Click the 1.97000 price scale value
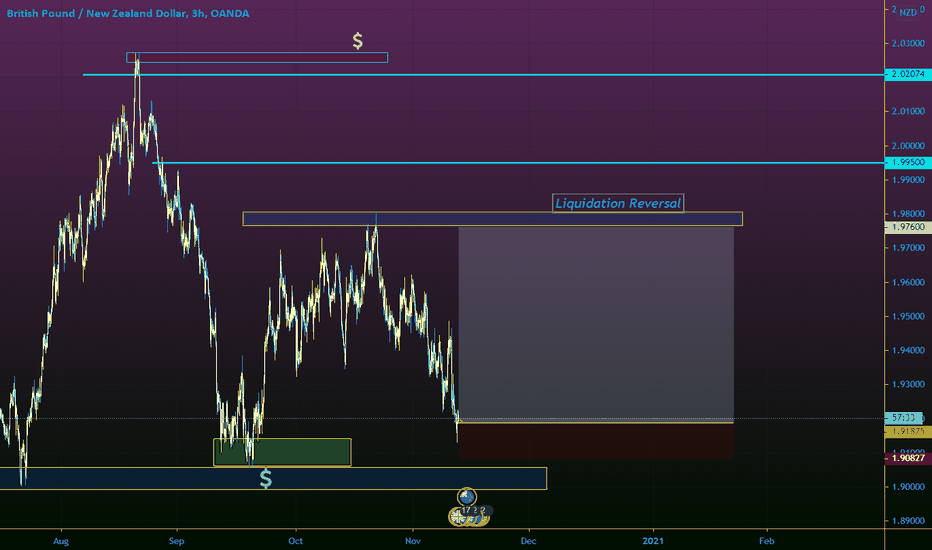Viewport: 932px width, 550px height. tap(908, 247)
